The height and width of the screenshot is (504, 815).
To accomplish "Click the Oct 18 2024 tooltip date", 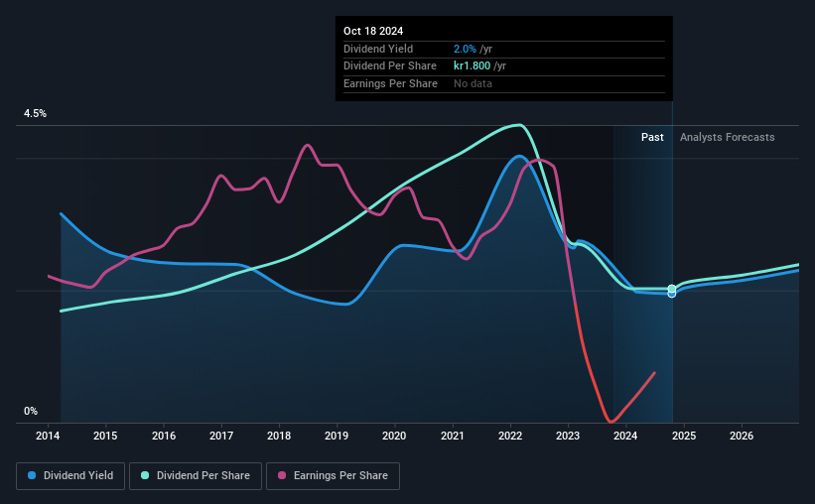I will (373, 31).
